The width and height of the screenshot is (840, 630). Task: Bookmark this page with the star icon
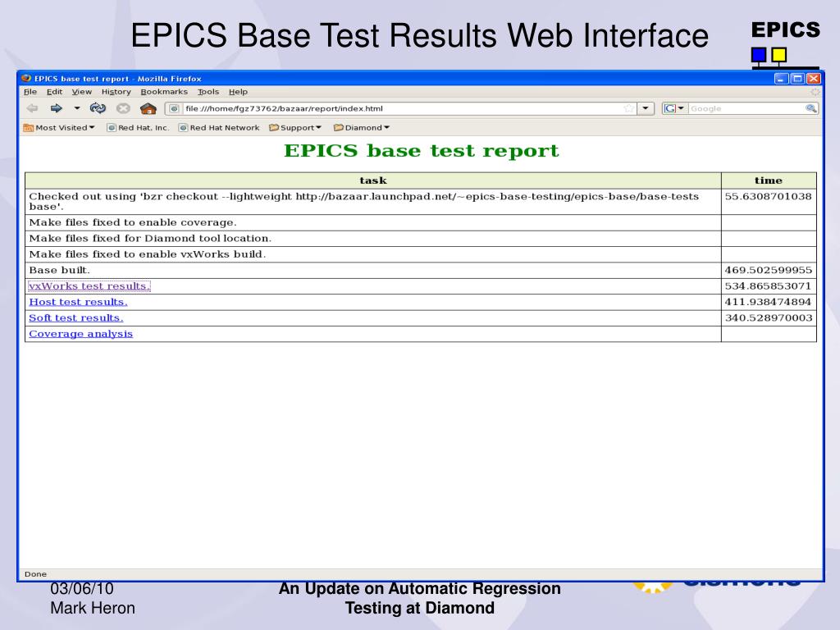click(x=629, y=109)
